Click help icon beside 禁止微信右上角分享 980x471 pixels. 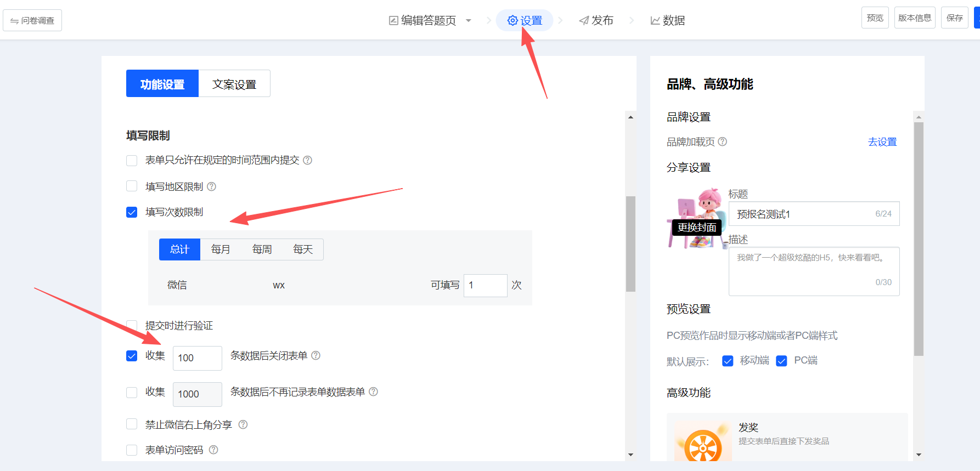tap(243, 424)
